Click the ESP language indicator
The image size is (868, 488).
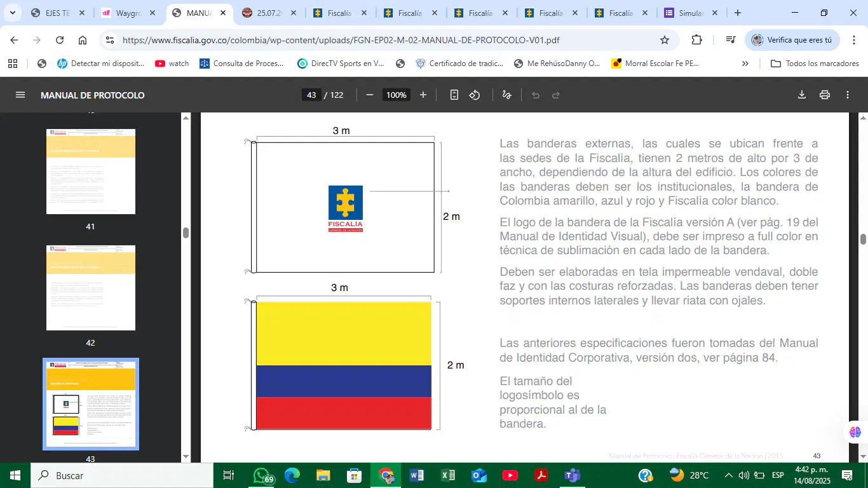coord(778,475)
